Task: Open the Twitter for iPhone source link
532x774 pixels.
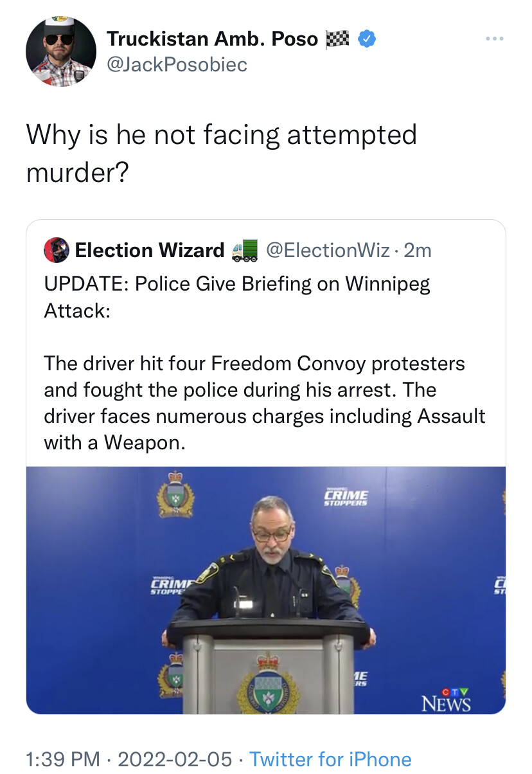Action: [x=330, y=759]
